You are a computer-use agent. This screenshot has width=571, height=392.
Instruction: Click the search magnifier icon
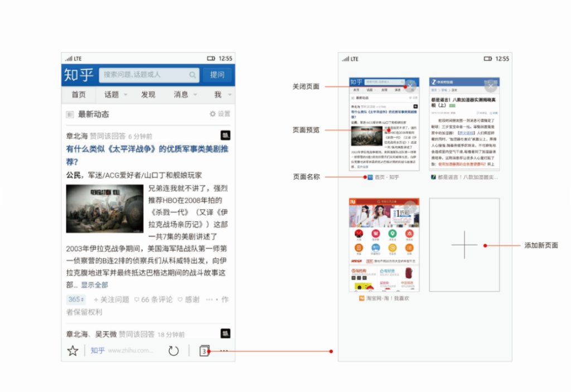(192, 75)
